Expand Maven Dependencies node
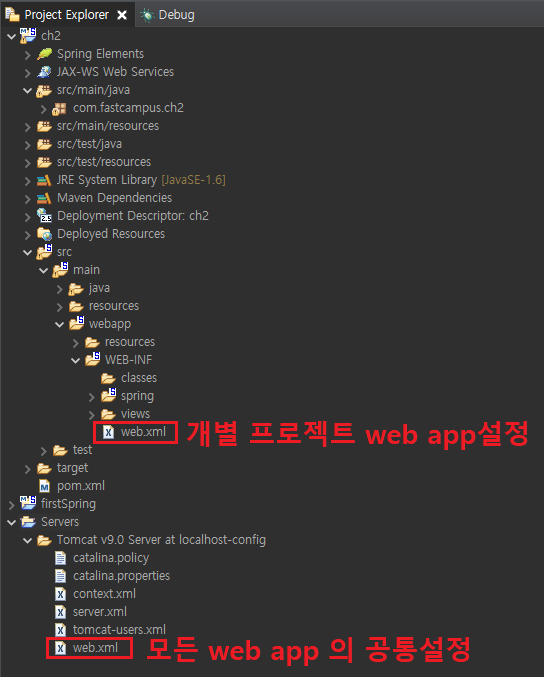This screenshot has width=544, height=678. 28,198
